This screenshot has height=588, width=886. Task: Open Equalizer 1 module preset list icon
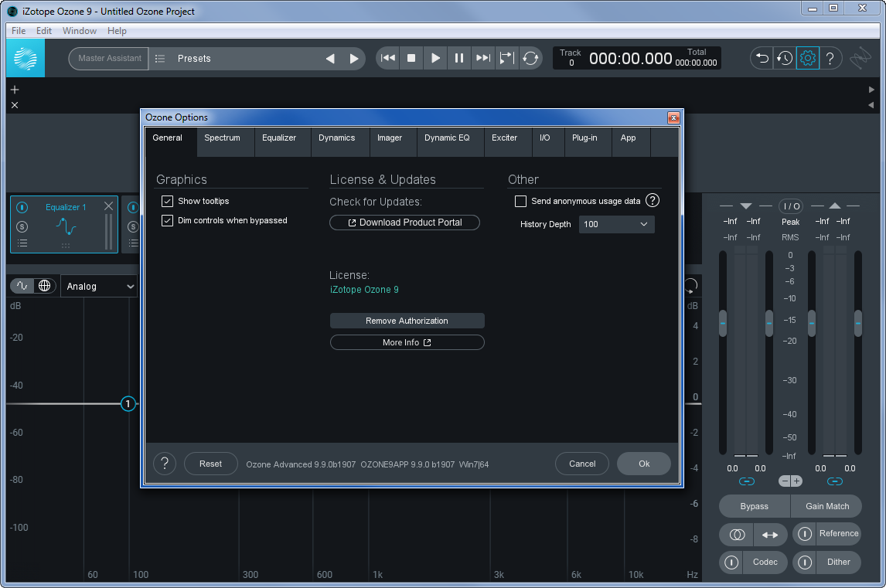pos(22,243)
